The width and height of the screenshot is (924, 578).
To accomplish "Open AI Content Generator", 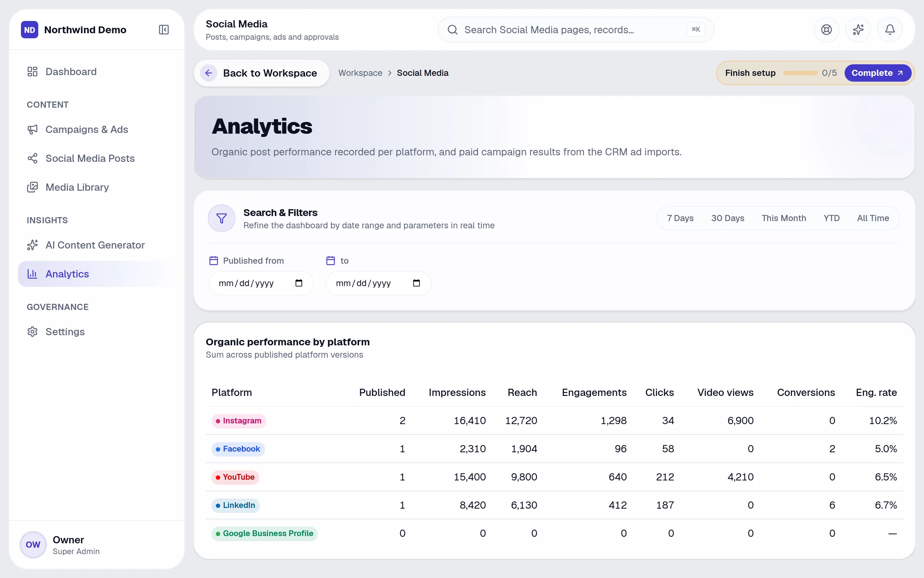I will (x=96, y=245).
